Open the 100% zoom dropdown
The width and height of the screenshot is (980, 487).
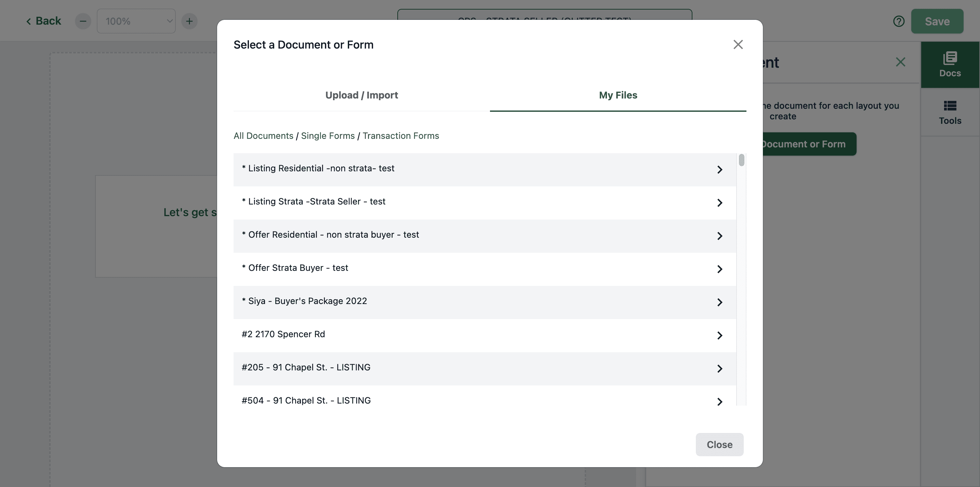[136, 21]
